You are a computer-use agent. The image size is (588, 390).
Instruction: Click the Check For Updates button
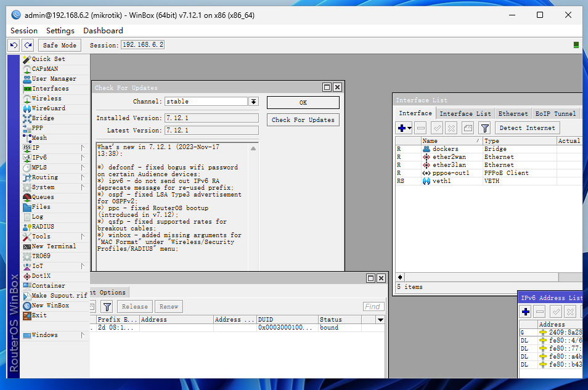[x=303, y=120]
